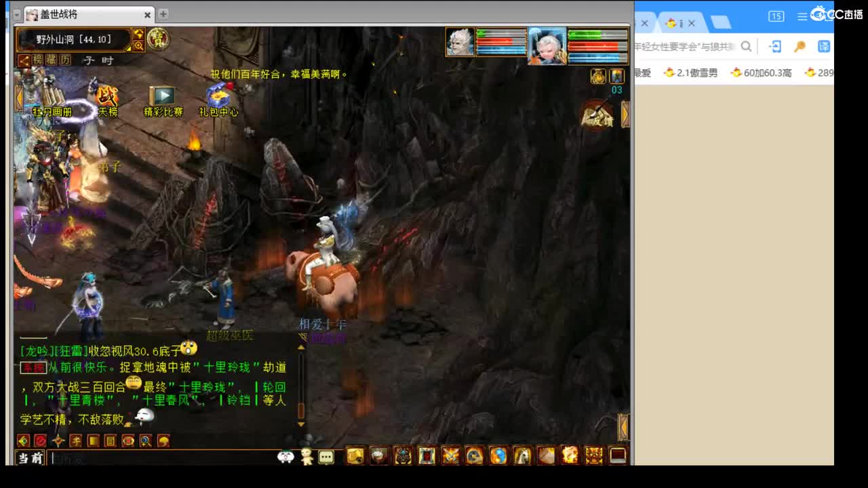The height and width of the screenshot is (488, 868).
Task: Focus the chat message input field
Action: coord(163,458)
